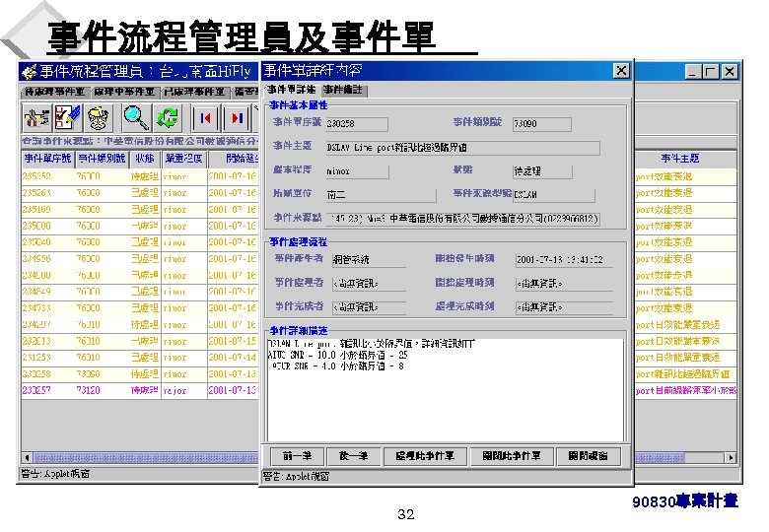Click 狀態 column header
This screenshot has height=532, width=769.
(145, 159)
